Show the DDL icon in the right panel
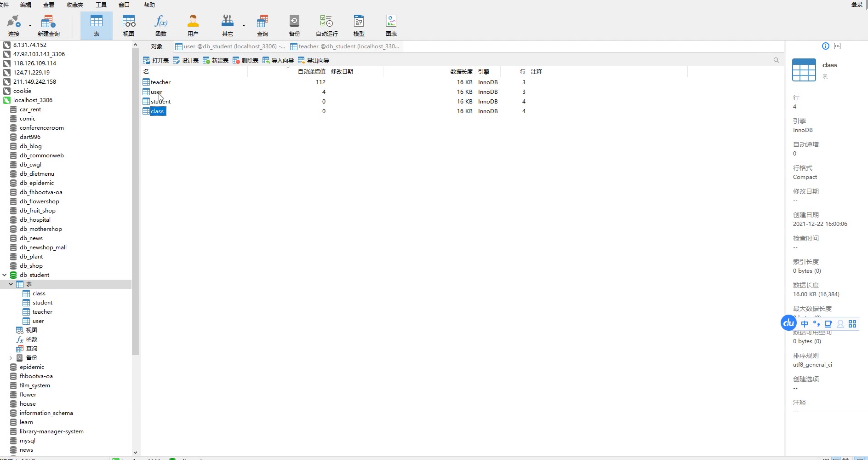Image resolution: width=868 pixels, height=460 pixels. click(x=837, y=46)
